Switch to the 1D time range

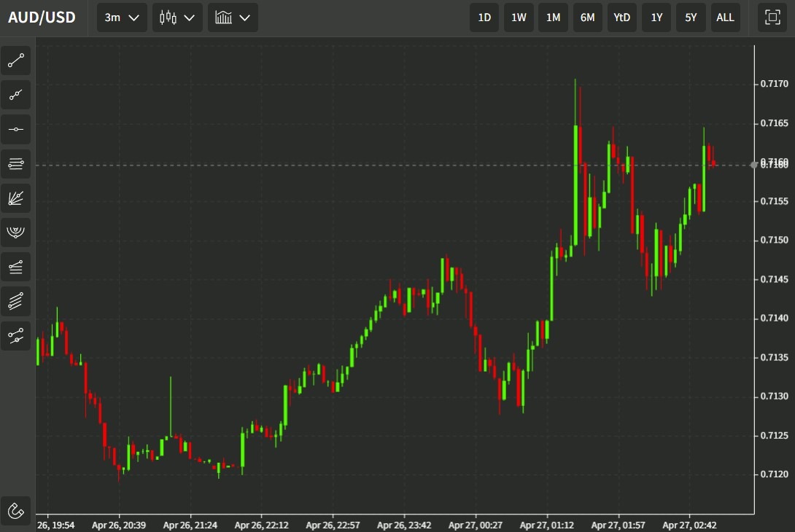pyautogui.click(x=484, y=17)
